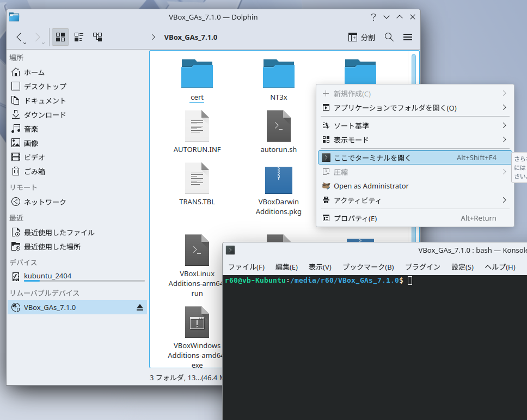Image resolution: width=527 pixels, height=420 pixels.
Task: Expand the ソート基準 submenu
Action: click(351, 126)
